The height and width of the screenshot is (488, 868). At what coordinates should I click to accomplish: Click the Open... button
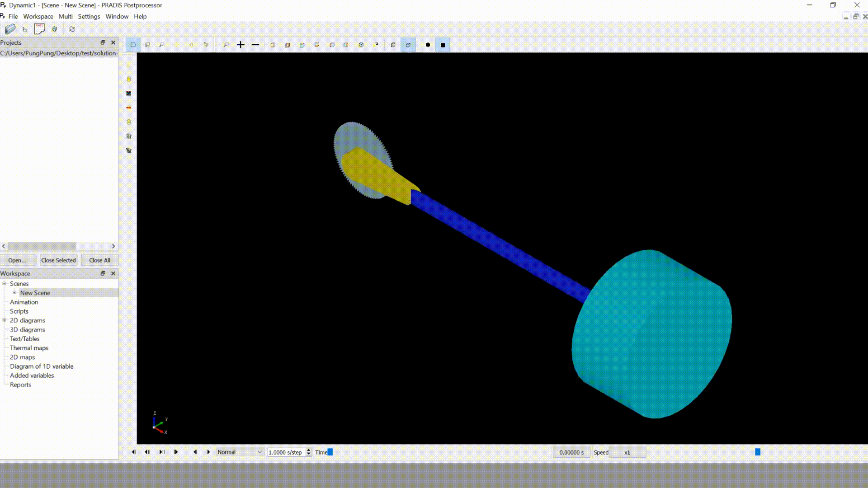click(x=17, y=260)
